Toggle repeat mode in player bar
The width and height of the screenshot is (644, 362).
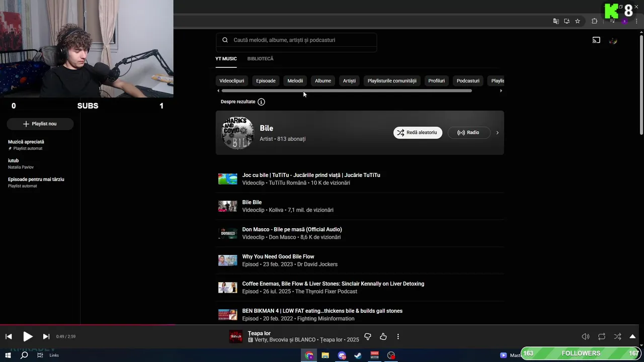tap(602, 337)
